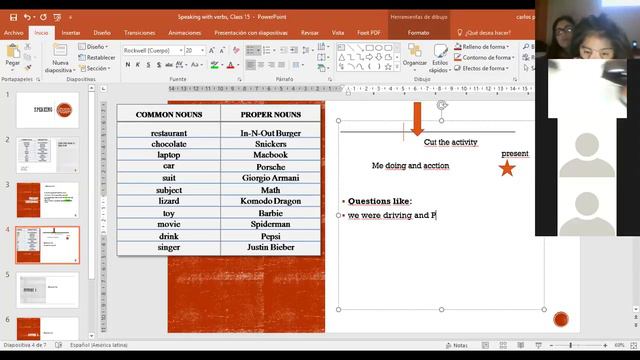Undo the last action

click(x=27, y=17)
